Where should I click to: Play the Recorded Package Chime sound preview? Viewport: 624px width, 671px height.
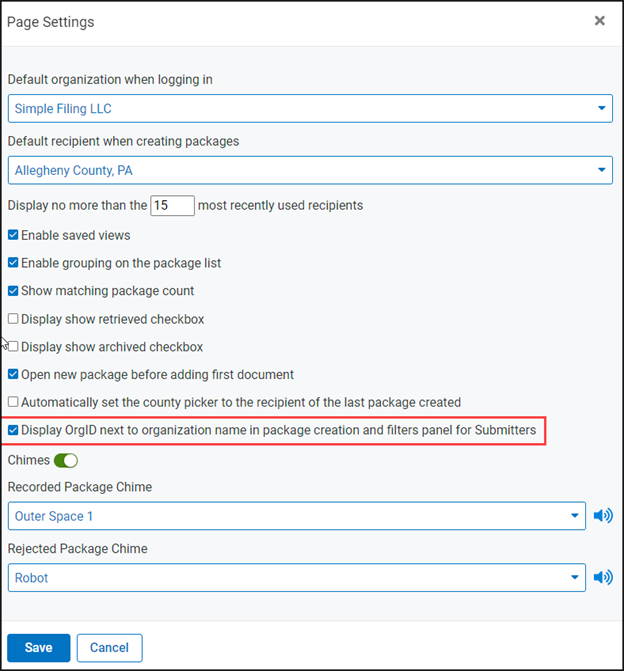602,516
